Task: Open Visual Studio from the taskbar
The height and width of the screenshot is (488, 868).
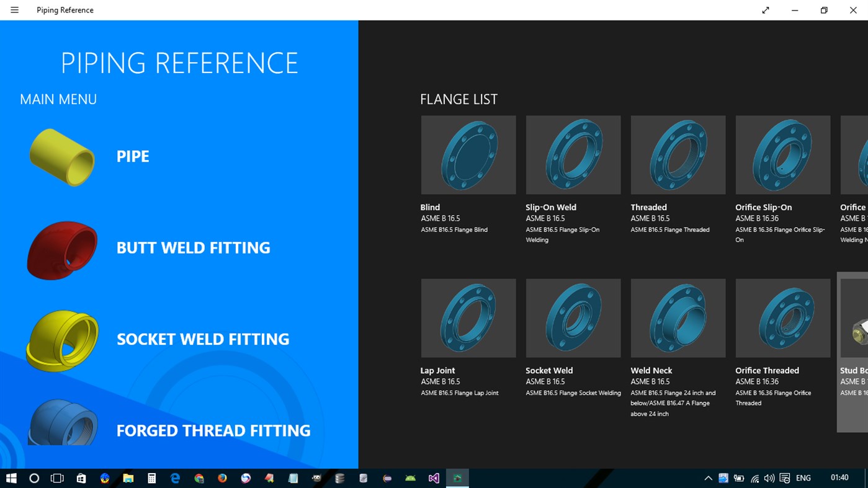Action: (433, 477)
